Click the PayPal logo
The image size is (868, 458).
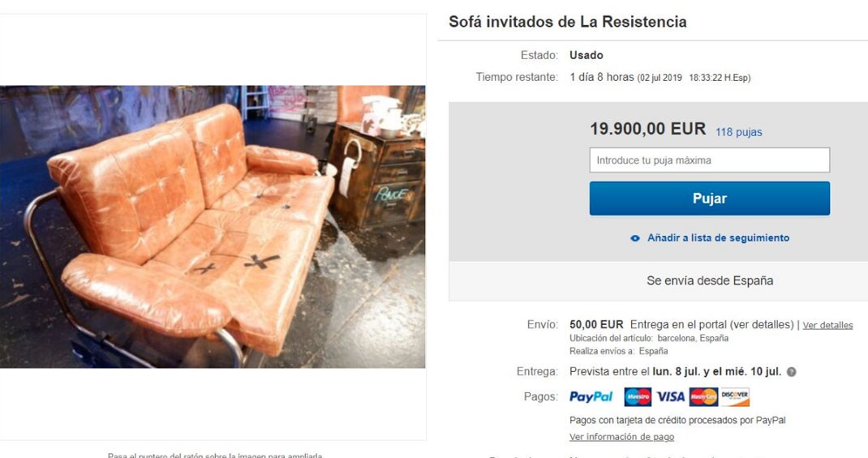point(591,396)
